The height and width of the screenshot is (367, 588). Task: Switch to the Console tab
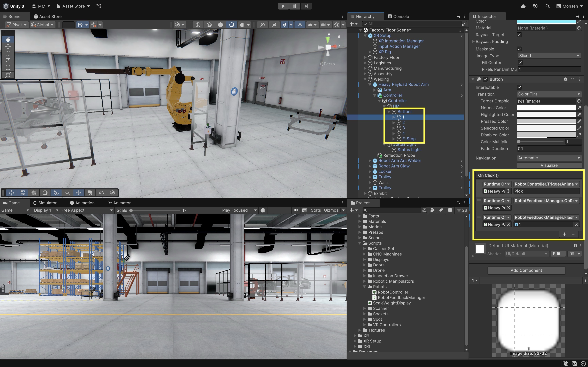(x=398, y=16)
